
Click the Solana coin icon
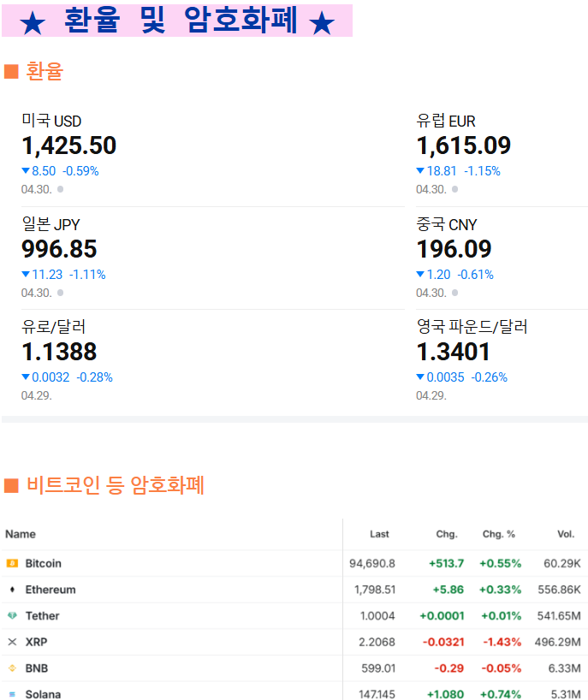(x=12, y=694)
